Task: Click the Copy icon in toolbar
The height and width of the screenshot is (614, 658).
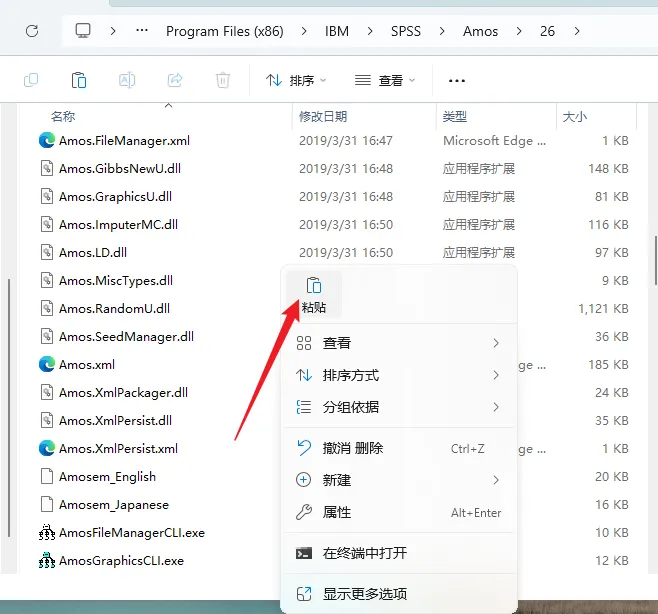Action: 31,80
